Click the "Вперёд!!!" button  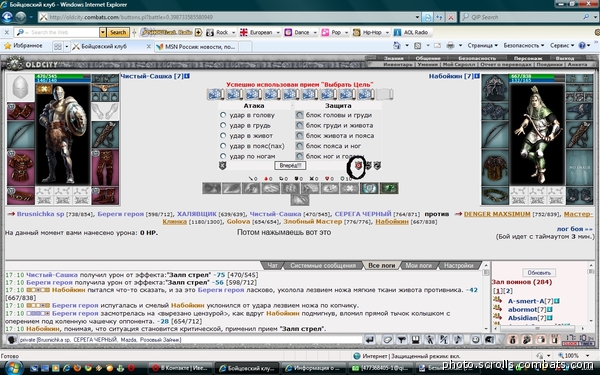(290, 165)
